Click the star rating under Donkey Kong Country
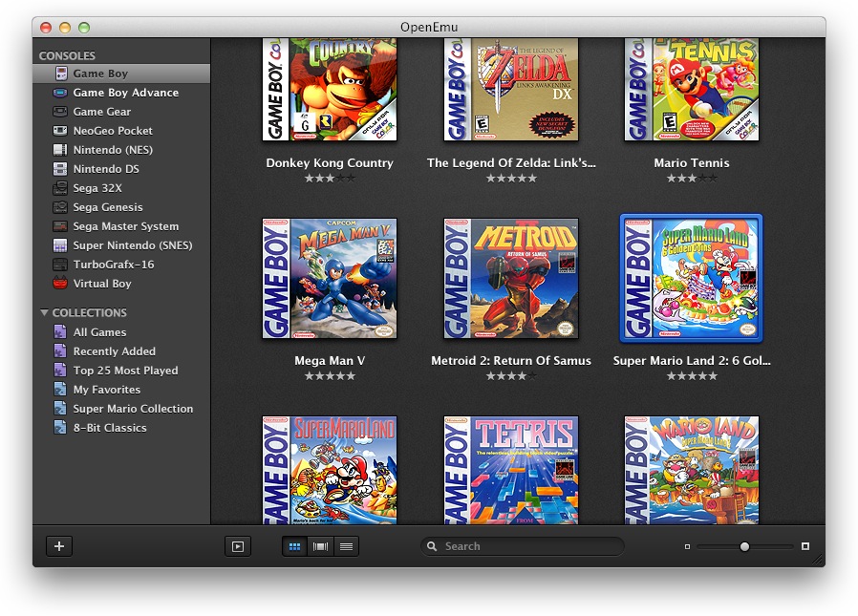 tap(330, 178)
